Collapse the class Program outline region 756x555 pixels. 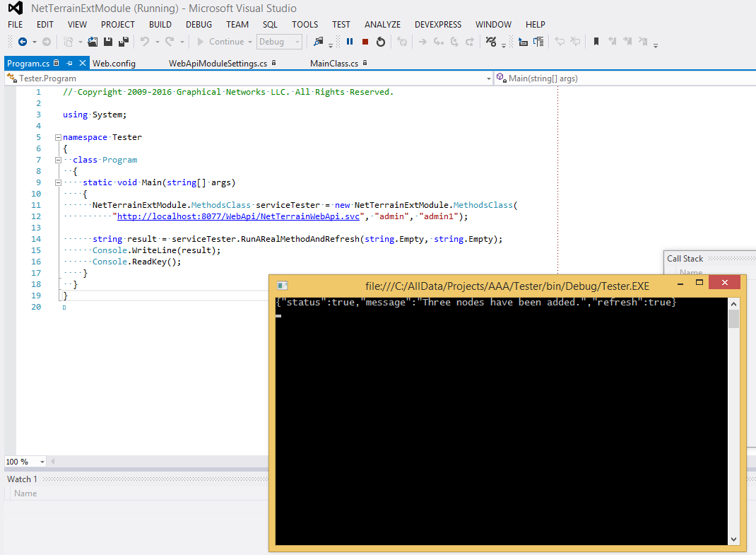[58, 160]
